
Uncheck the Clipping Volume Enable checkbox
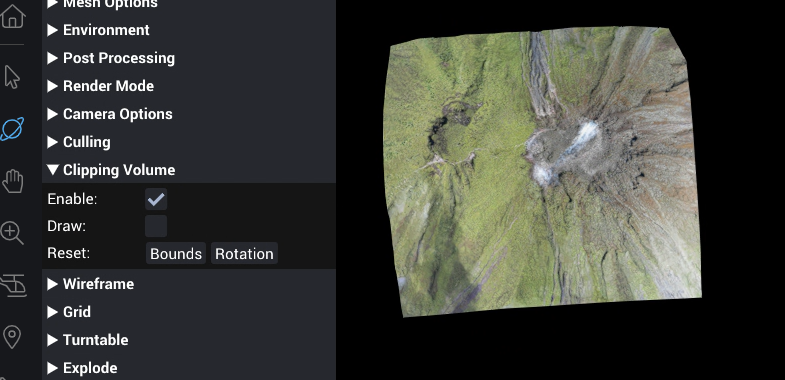click(x=156, y=199)
